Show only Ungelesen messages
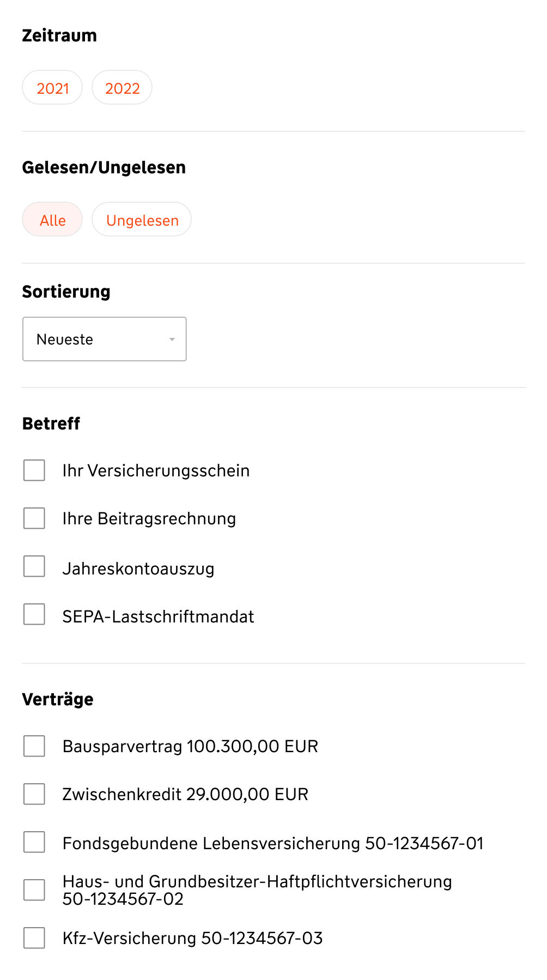Viewport: 547px width, 980px height. [x=142, y=220]
